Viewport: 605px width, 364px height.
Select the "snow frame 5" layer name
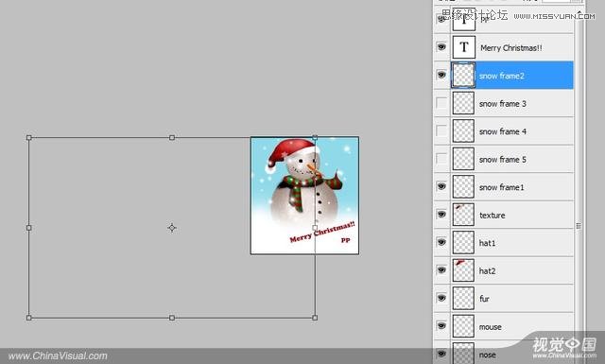(502, 159)
